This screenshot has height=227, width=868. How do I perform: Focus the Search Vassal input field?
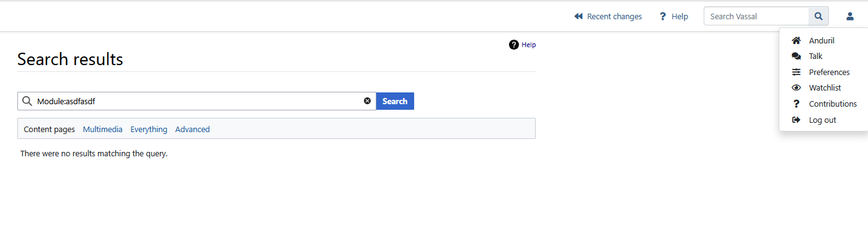[x=756, y=16]
